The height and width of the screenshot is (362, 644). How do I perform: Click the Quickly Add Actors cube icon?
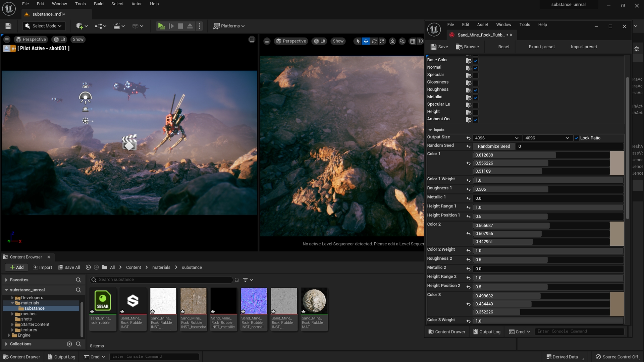[x=79, y=26]
